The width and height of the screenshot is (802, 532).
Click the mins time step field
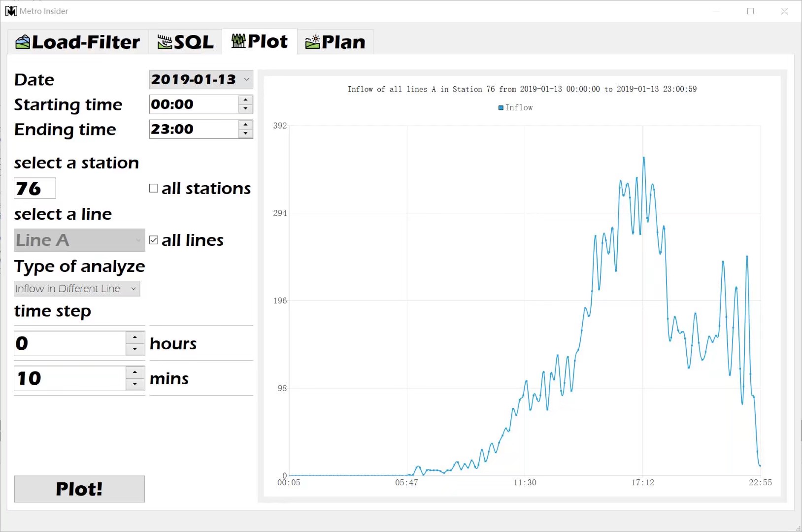[70, 378]
